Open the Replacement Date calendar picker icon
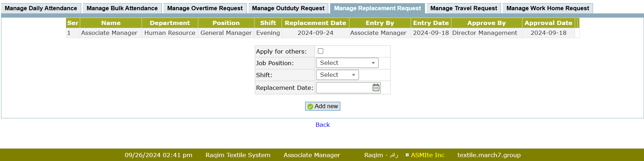Screen dimensions: 644x161 click(x=376, y=88)
